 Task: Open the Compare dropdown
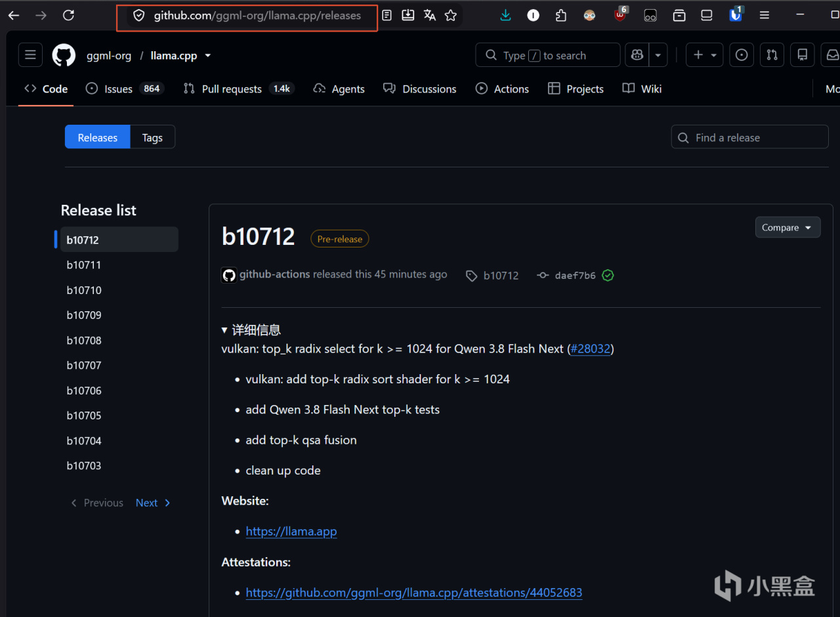click(787, 227)
